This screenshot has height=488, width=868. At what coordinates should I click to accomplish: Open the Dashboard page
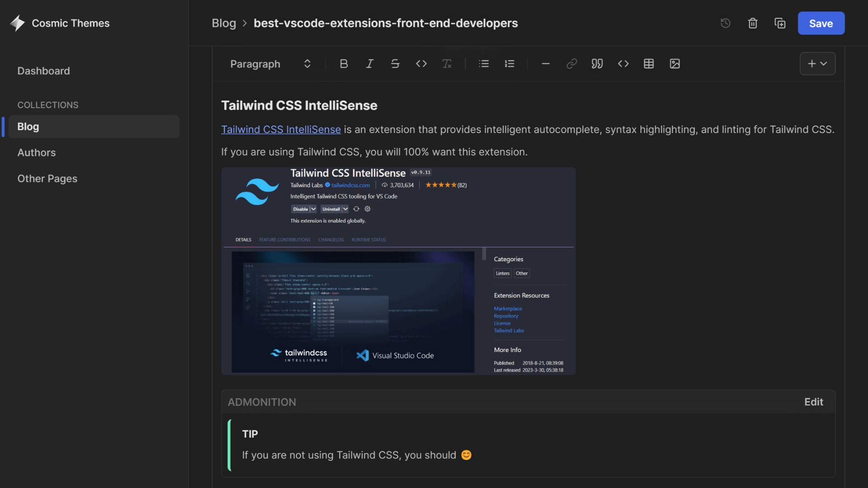(44, 71)
